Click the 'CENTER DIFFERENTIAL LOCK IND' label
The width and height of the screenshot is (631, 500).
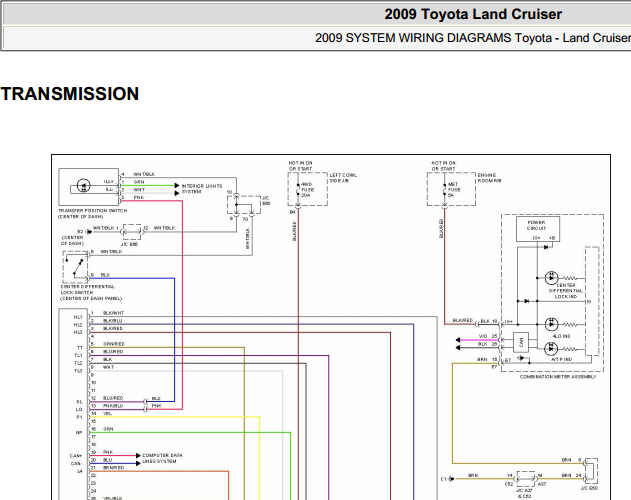tap(566, 291)
